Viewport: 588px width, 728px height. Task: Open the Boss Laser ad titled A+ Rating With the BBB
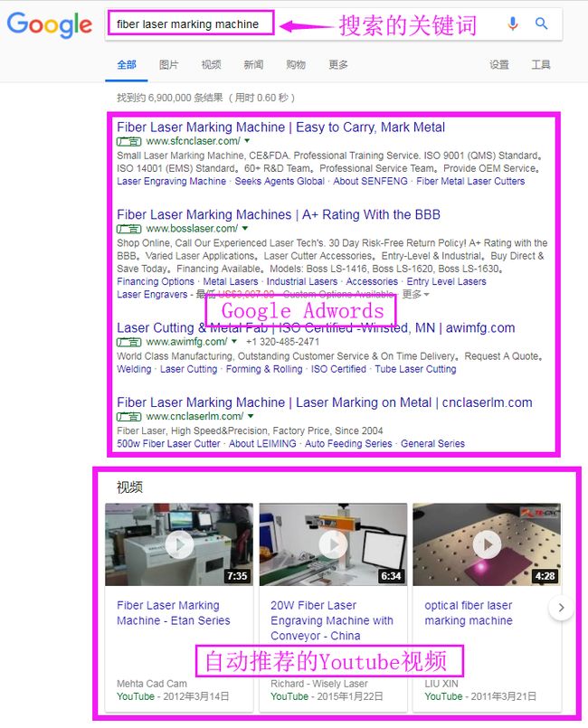(x=279, y=214)
